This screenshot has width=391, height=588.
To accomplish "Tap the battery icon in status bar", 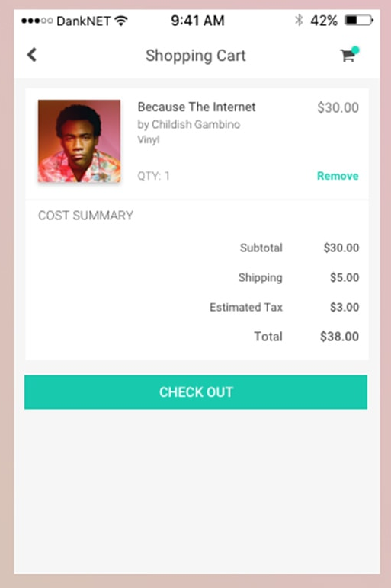I will click(x=359, y=21).
